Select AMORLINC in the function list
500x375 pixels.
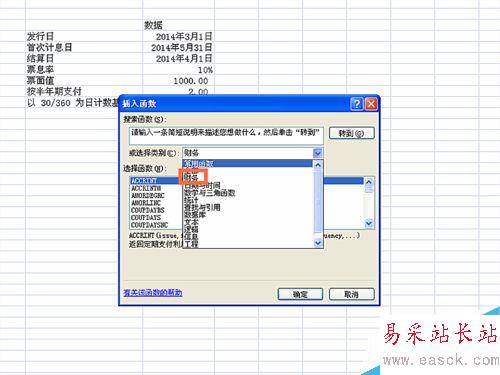pos(146,203)
